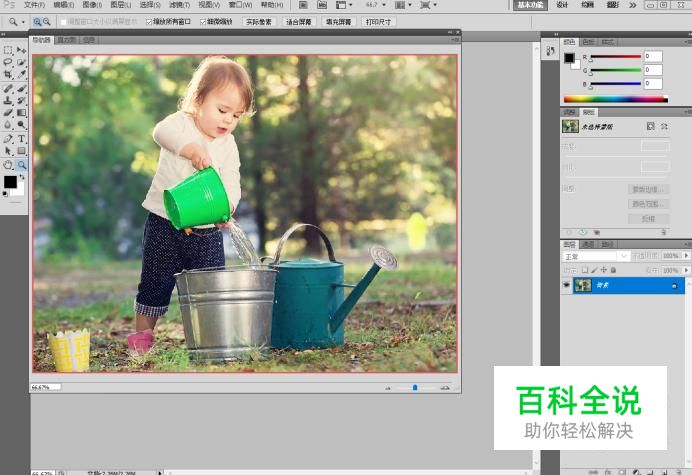Select the Move tool

[21, 50]
